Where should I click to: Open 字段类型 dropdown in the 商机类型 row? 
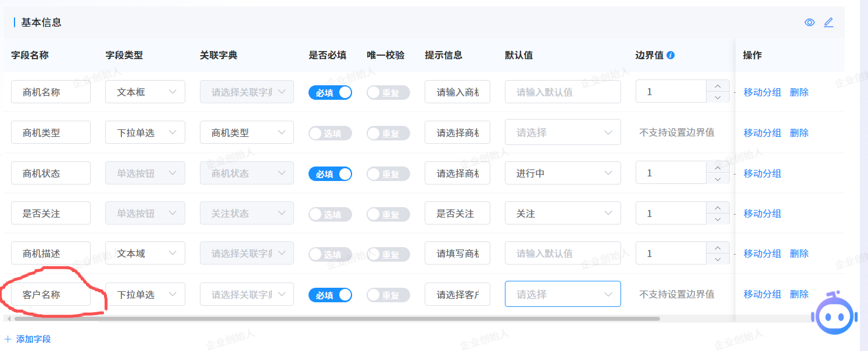(145, 132)
